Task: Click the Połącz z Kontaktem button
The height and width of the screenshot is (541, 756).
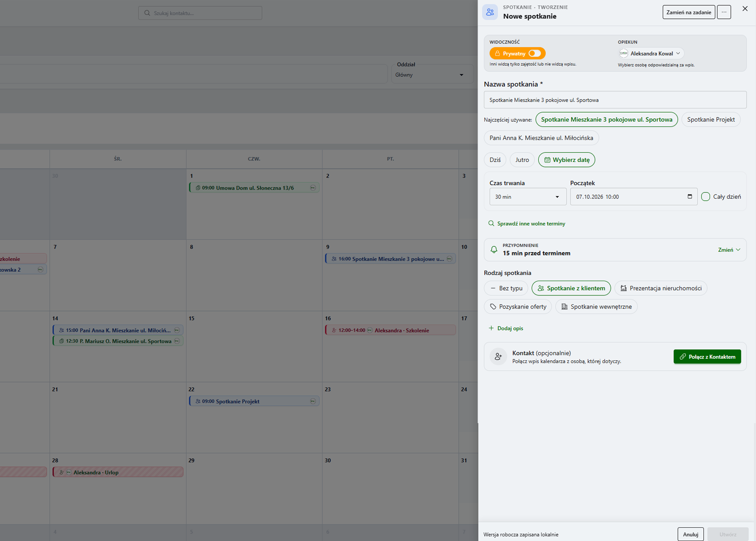Action: pyautogui.click(x=707, y=357)
